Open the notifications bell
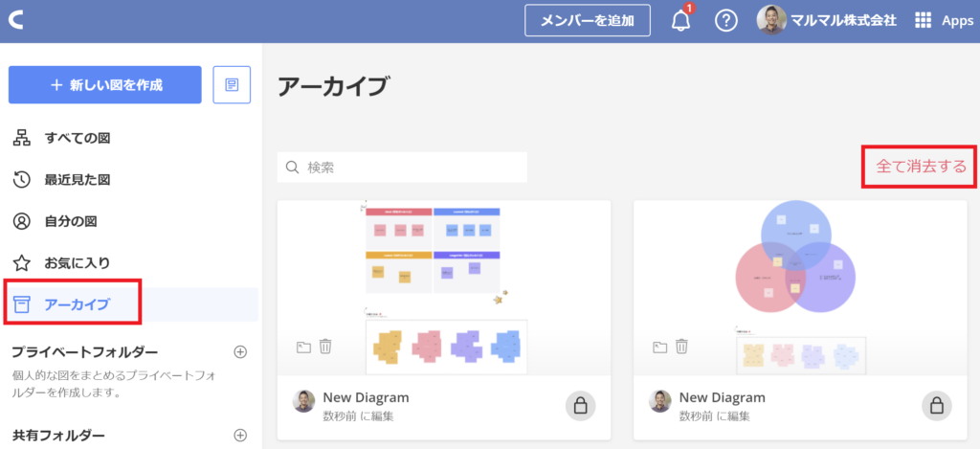Screen dimensions: 980x449 [x=681, y=20]
